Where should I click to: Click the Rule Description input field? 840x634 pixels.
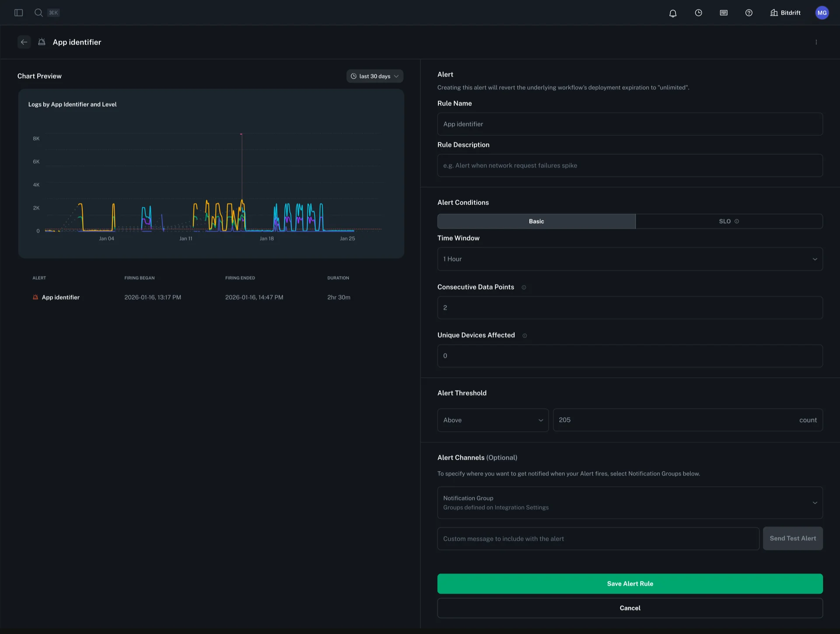pyautogui.click(x=630, y=165)
